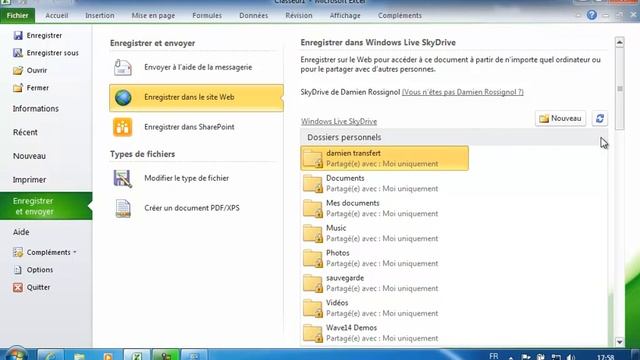The image size is (640, 360).
Task: Click the Options page icon
Action: 18,270
